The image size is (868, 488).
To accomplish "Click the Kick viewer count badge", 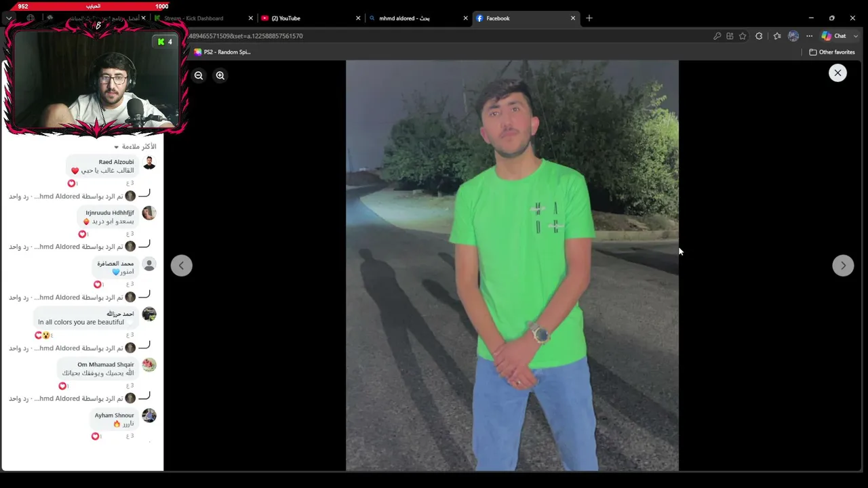I will (164, 42).
